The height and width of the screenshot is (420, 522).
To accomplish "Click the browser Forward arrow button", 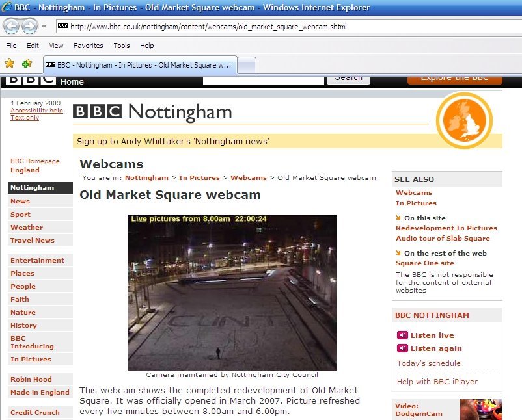I will click(30, 26).
